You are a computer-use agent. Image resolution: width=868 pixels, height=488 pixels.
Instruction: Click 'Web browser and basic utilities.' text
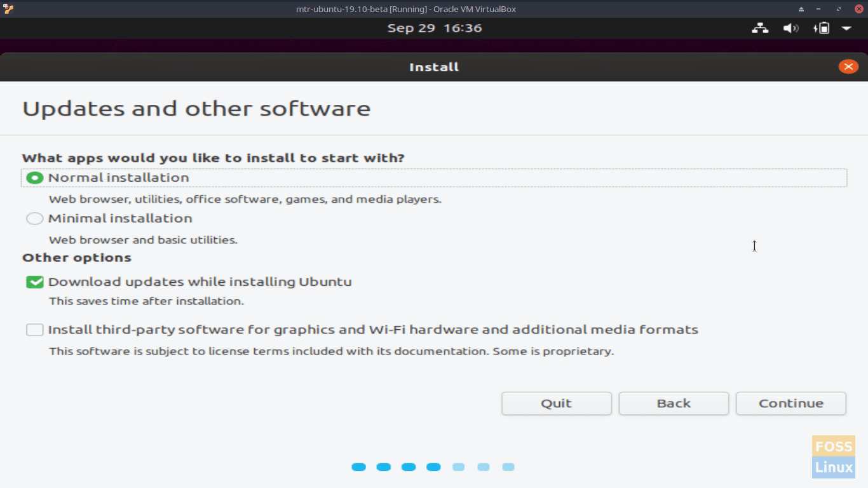[x=143, y=240]
